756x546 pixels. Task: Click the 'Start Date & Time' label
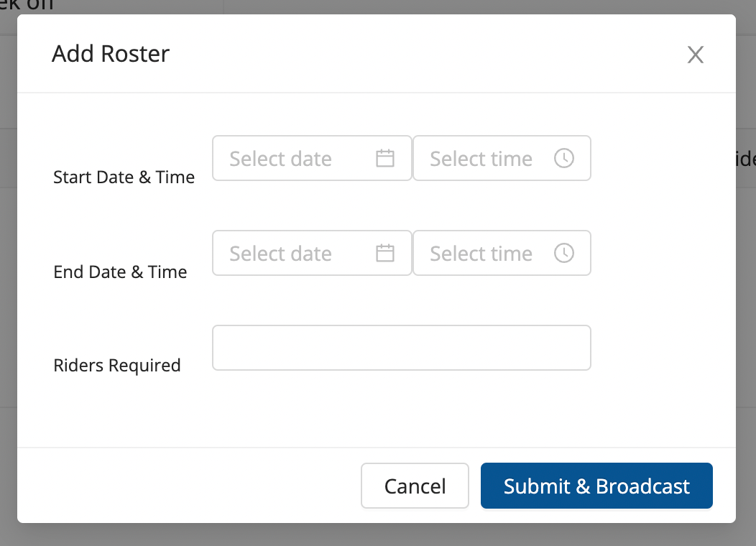[124, 177]
